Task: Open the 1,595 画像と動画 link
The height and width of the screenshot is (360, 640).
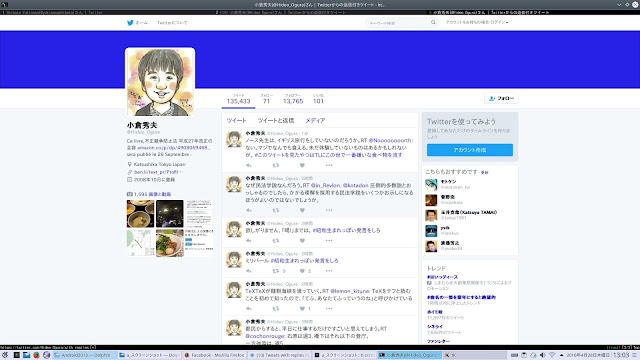Action: (152, 194)
